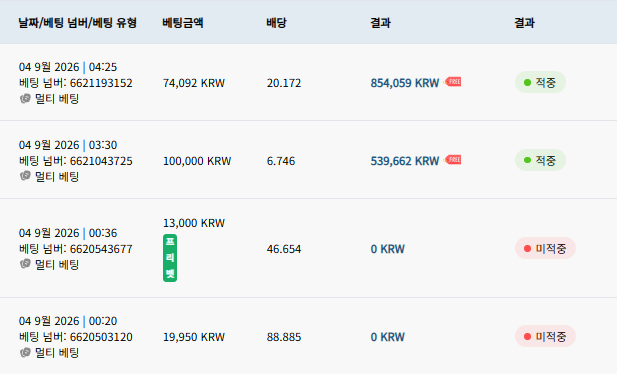Click 적중 status badge for bet 6621043725
This screenshot has height=374, width=617.
click(540, 160)
